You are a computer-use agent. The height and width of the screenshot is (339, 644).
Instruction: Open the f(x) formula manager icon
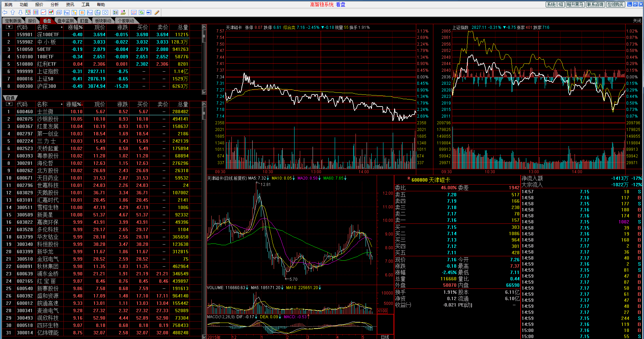pos(98,12)
